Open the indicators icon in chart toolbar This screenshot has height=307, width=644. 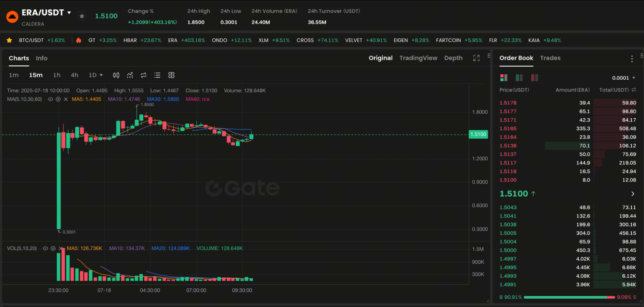[x=130, y=75]
